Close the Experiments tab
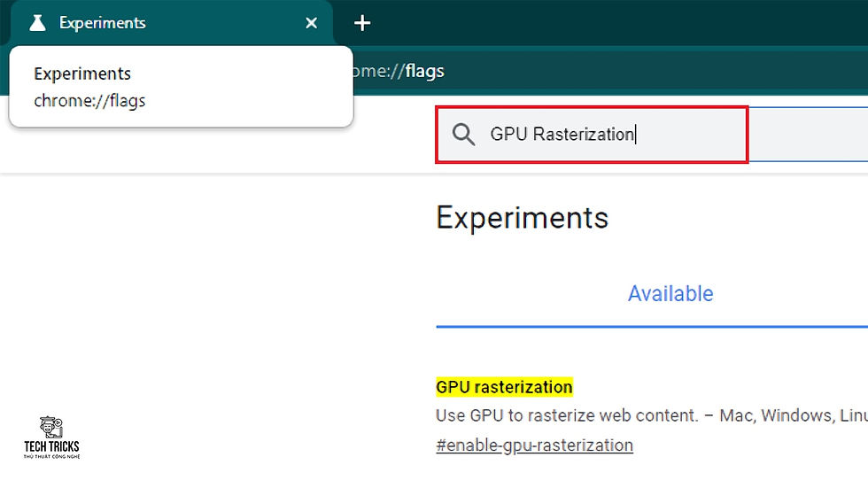Viewport: 868px width, 488px height. pos(311,23)
